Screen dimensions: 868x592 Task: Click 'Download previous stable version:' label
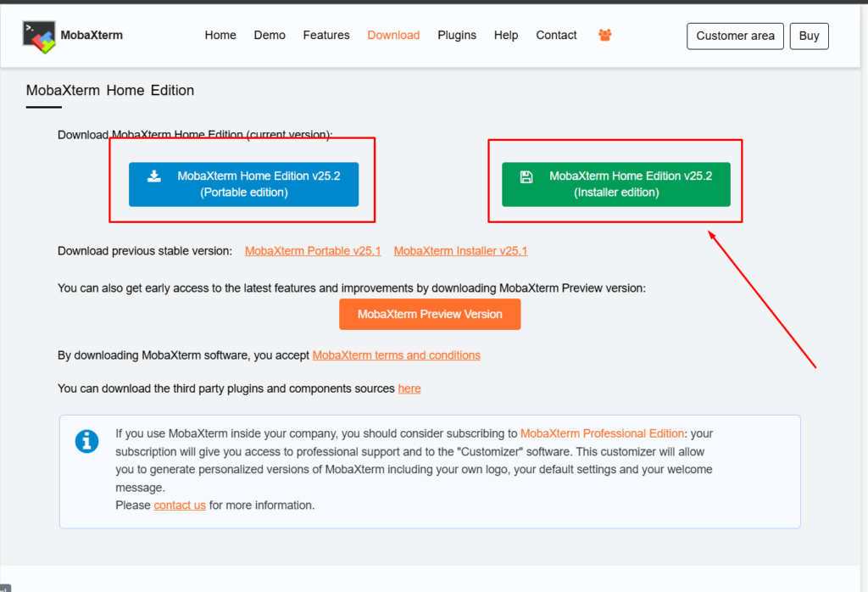click(145, 251)
